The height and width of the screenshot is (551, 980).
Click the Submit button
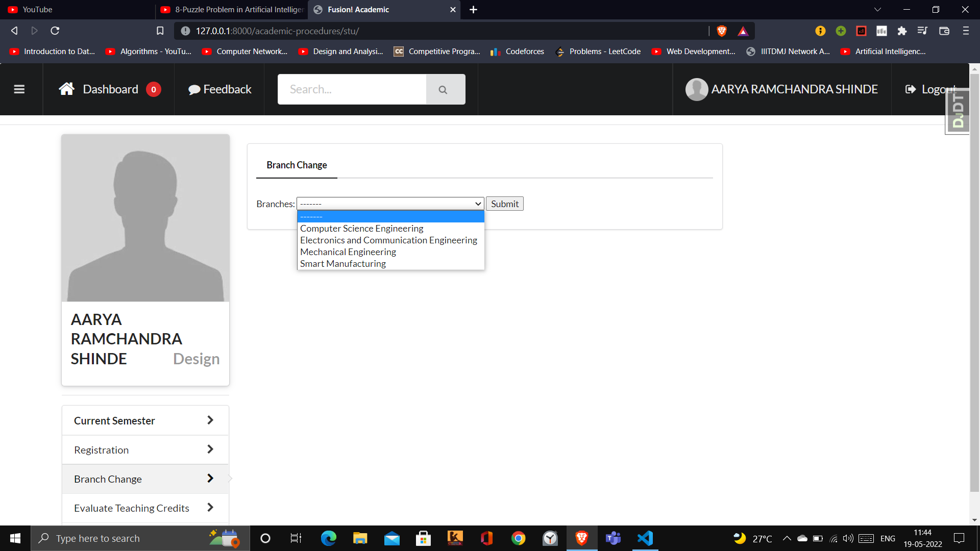[504, 203]
